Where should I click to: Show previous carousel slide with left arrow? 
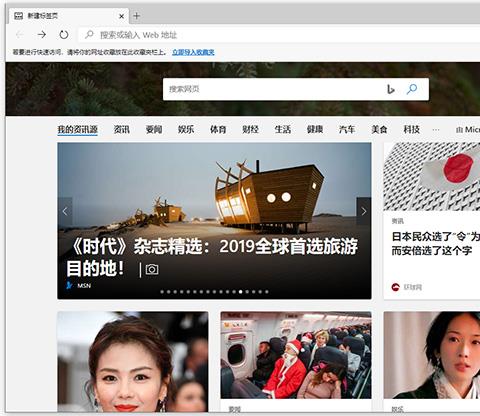click(65, 211)
